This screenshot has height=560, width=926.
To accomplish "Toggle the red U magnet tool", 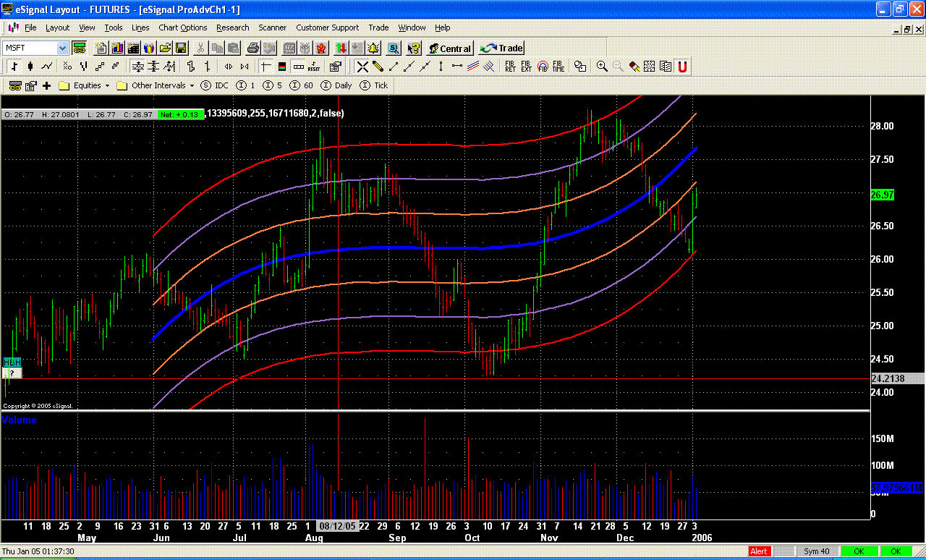I will [683, 66].
